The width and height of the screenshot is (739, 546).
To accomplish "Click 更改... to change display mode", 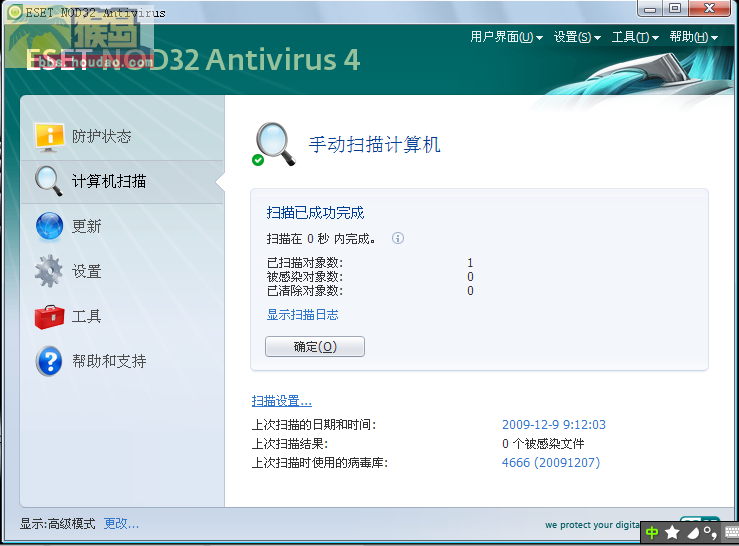I will point(121,523).
